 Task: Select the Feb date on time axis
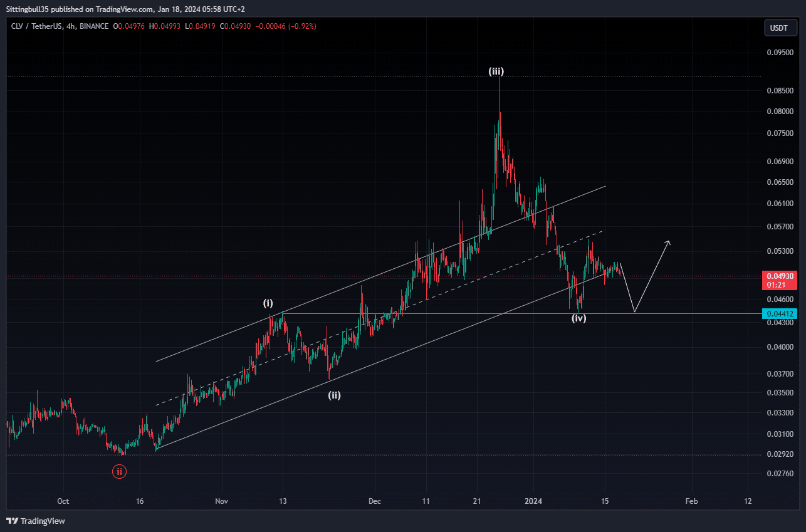[691, 501]
